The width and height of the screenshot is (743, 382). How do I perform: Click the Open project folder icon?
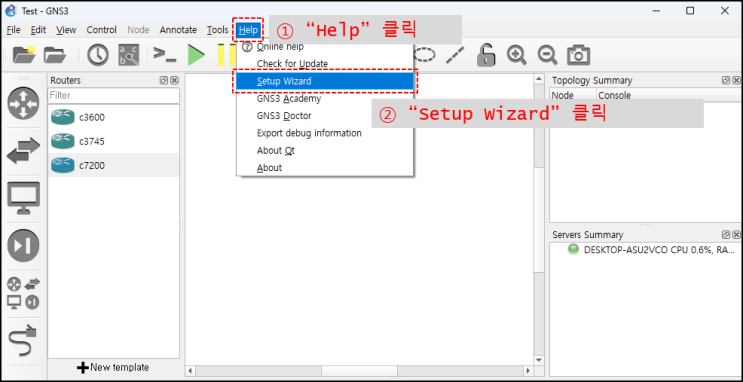coord(55,55)
